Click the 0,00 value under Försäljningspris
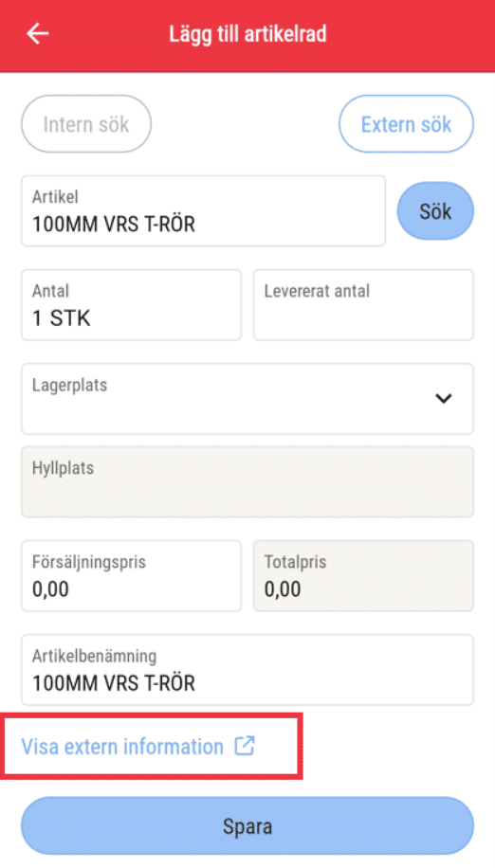This screenshot has height=868, width=495. 50,589
